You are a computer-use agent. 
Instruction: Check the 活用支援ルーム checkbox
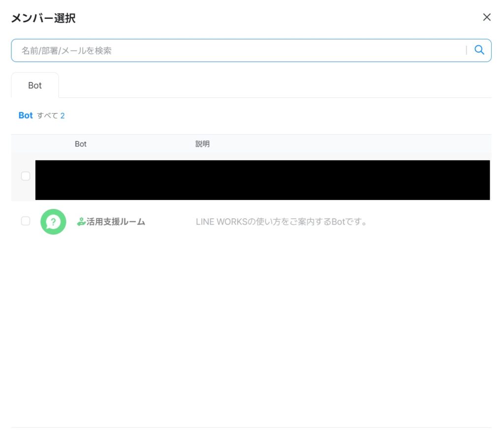click(x=26, y=221)
